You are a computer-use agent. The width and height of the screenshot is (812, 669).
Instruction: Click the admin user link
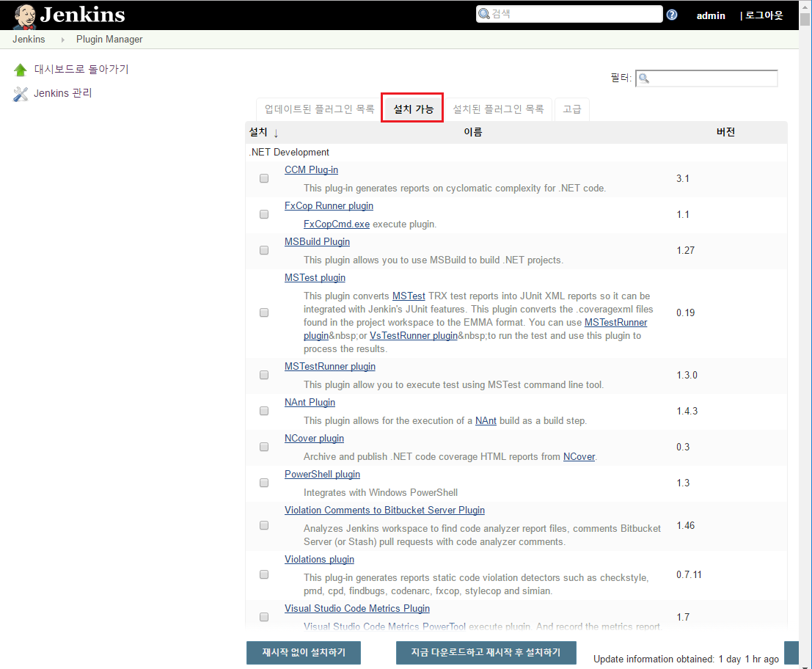click(711, 15)
